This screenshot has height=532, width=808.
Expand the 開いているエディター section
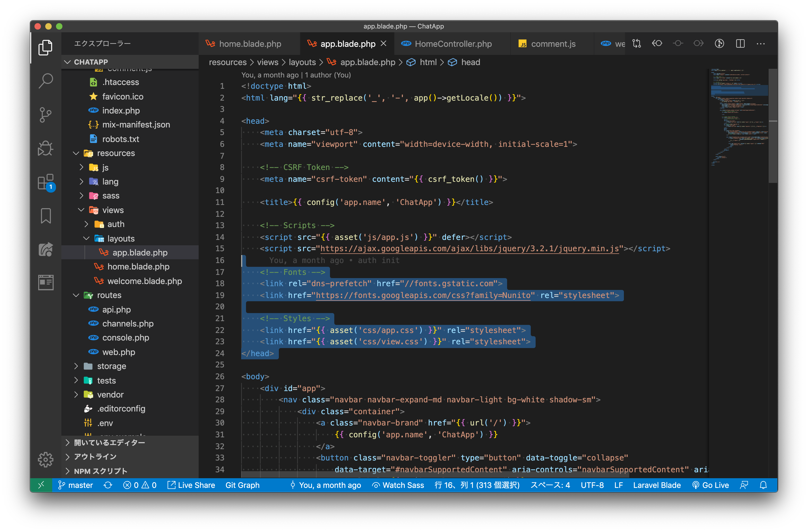[x=130, y=443]
